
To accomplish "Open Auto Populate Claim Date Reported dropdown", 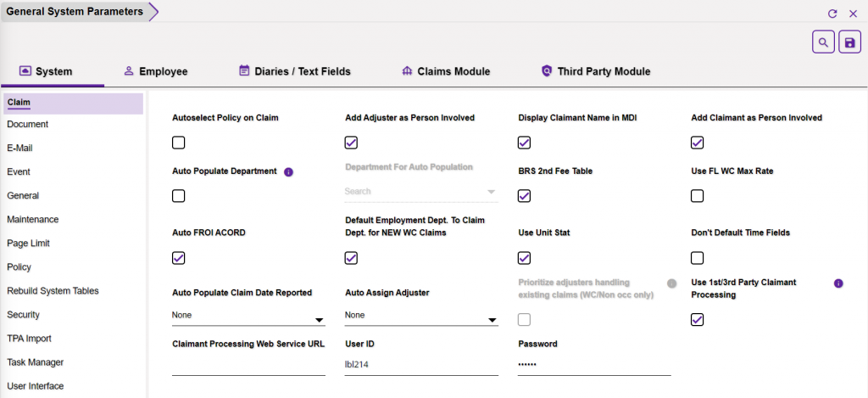I will point(248,316).
